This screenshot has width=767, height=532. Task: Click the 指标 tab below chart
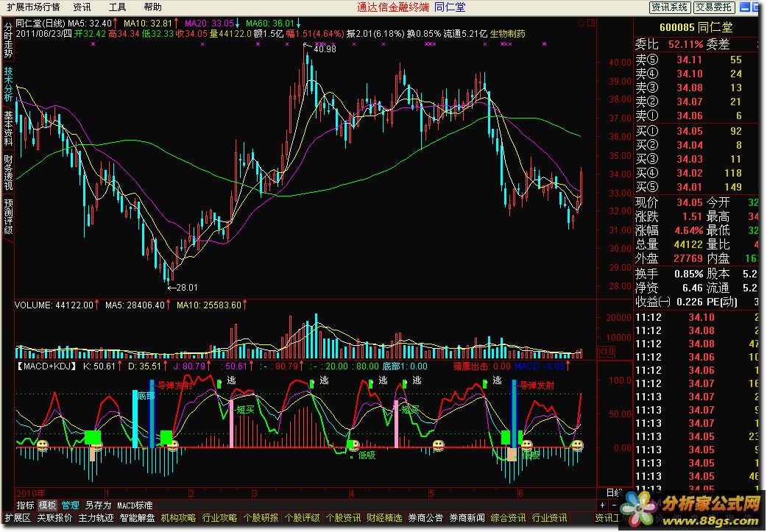click(x=25, y=505)
